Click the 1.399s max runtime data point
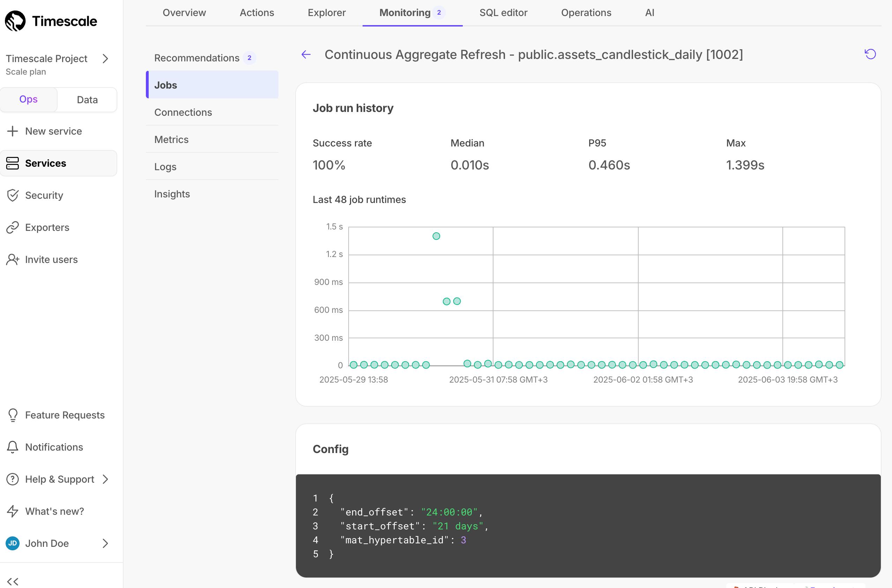This screenshot has width=892, height=588. [x=436, y=236]
